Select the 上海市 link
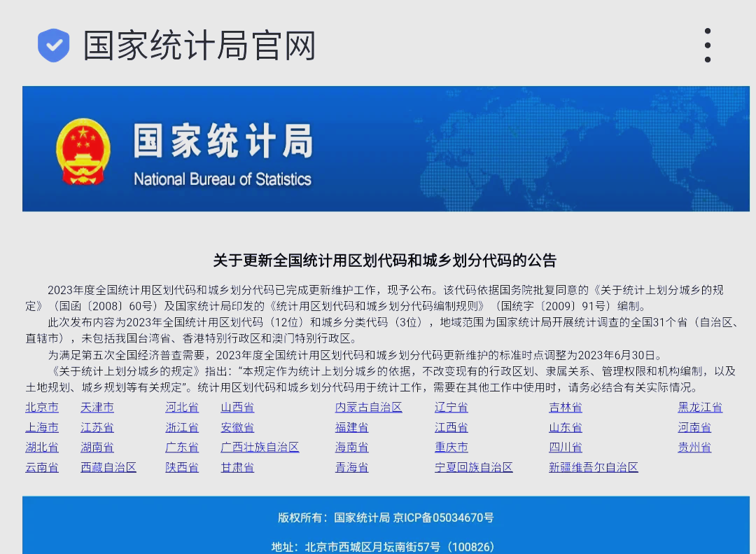The image size is (756, 554). (x=42, y=427)
